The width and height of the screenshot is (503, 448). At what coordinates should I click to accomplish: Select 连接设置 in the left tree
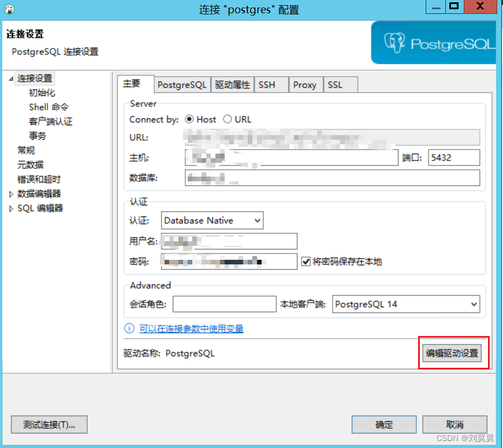point(35,79)
